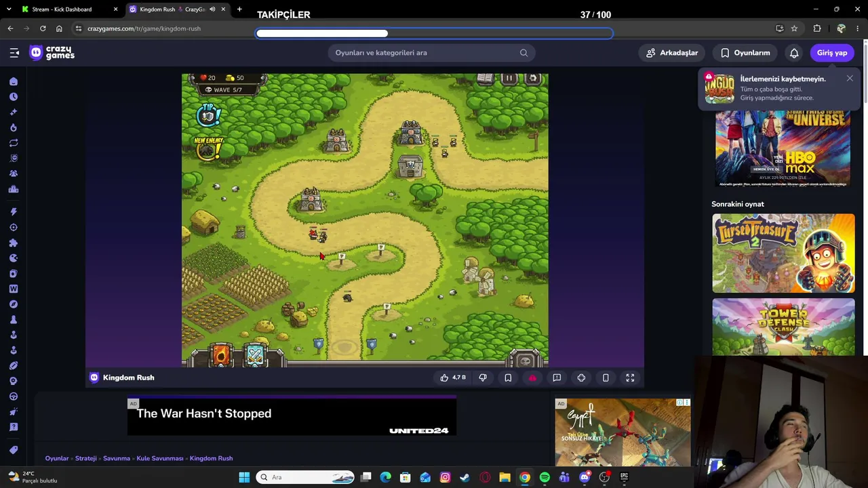
Task: Bookmark Kingdom Rush to favorites
Action: coord(508,378)
